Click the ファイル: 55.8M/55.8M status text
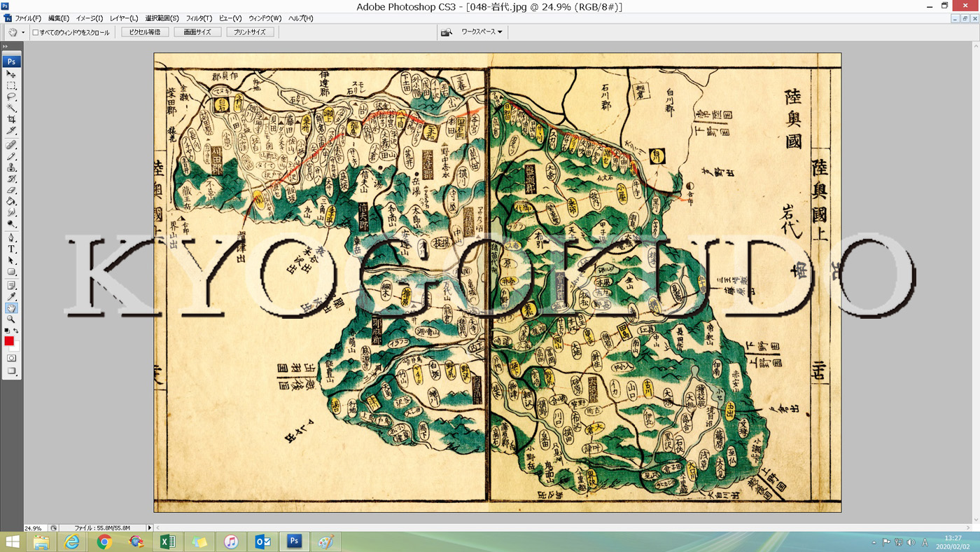This screenshot has height=552, width=980. 102,528
